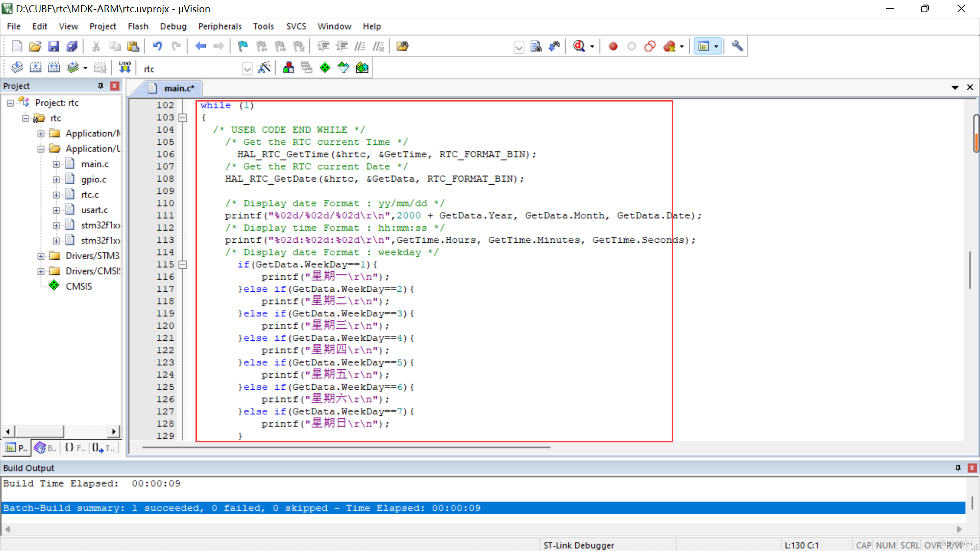This screenshot has width=980, height=551.
Task: Click the Undo arrow icon
Action: [157, 46]
